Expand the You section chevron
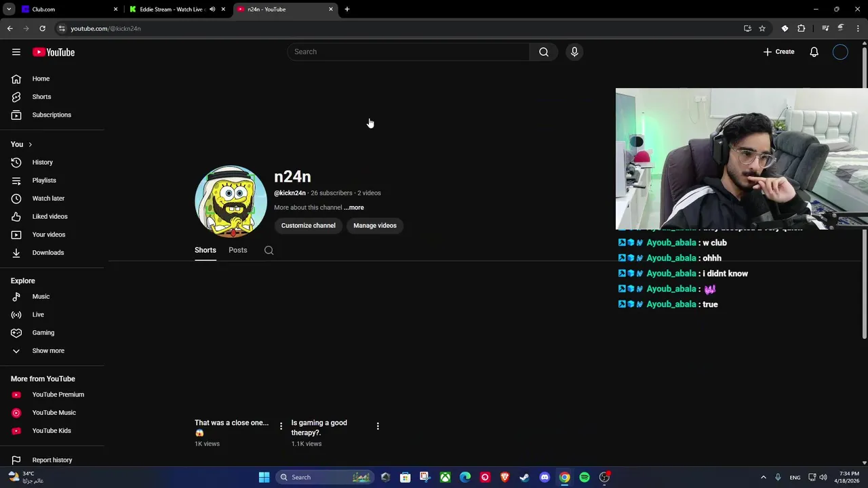868x488 pixels. (30, 144)
